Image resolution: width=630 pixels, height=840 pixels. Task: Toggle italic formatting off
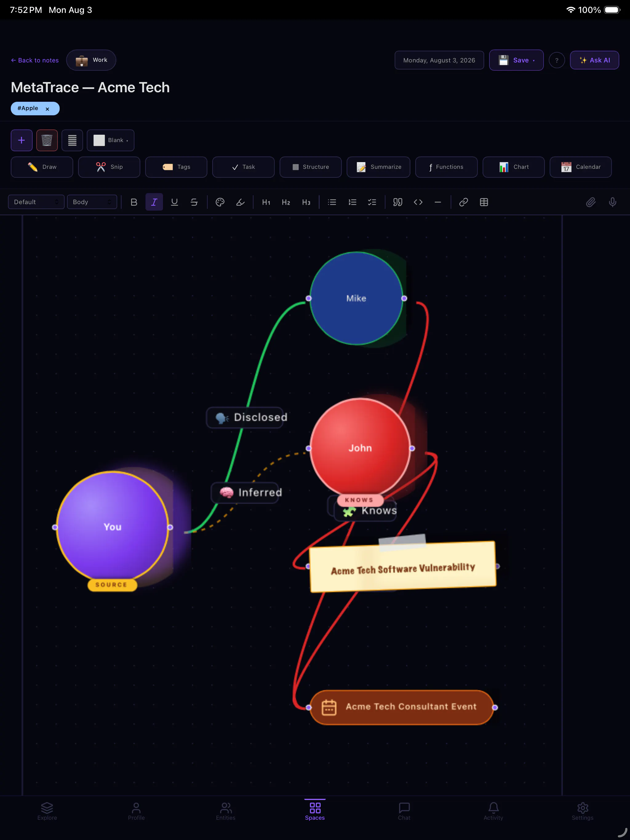pyautogui.click(x=154, y=202)
